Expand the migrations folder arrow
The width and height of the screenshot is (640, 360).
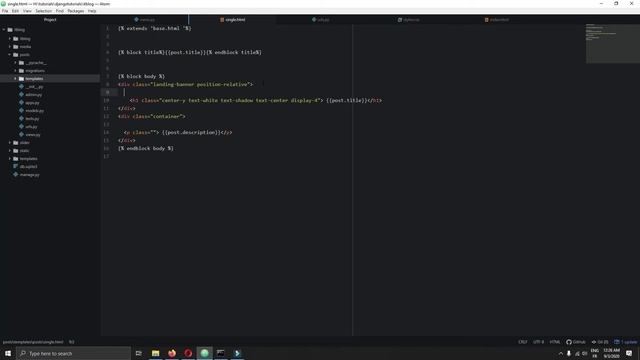pos(16,71)
